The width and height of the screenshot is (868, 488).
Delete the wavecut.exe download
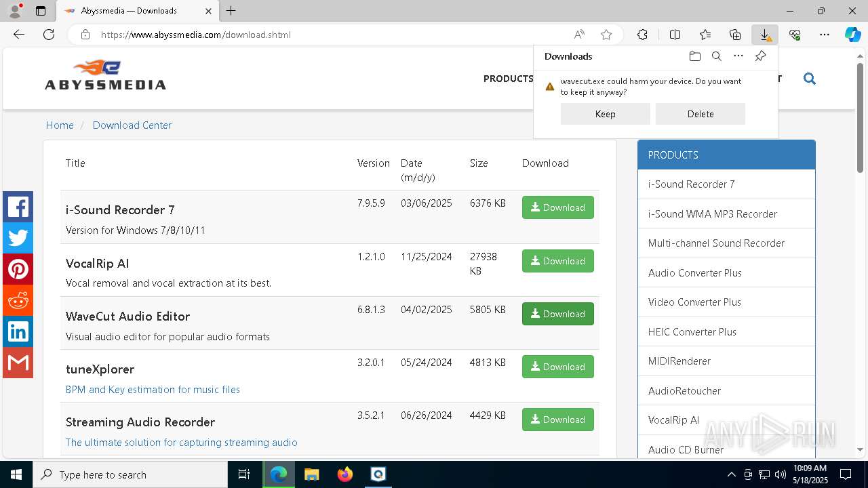(x=701, y=114)
